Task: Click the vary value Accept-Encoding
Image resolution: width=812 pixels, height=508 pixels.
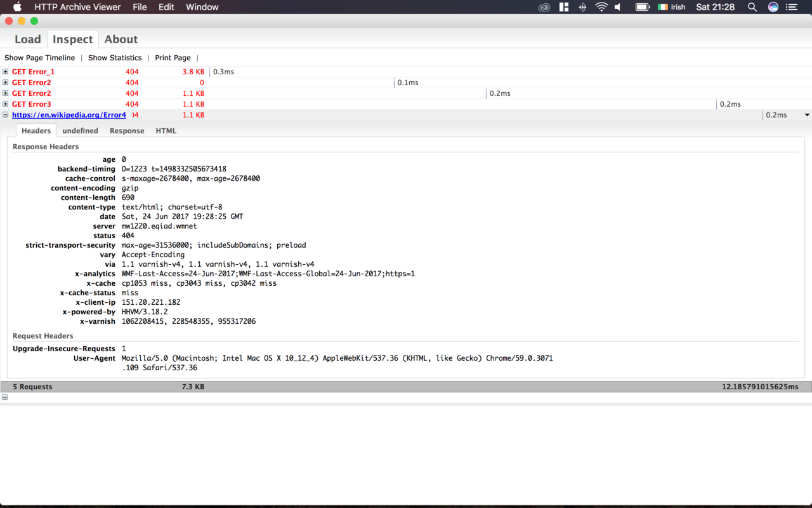Action: point(153,255)
